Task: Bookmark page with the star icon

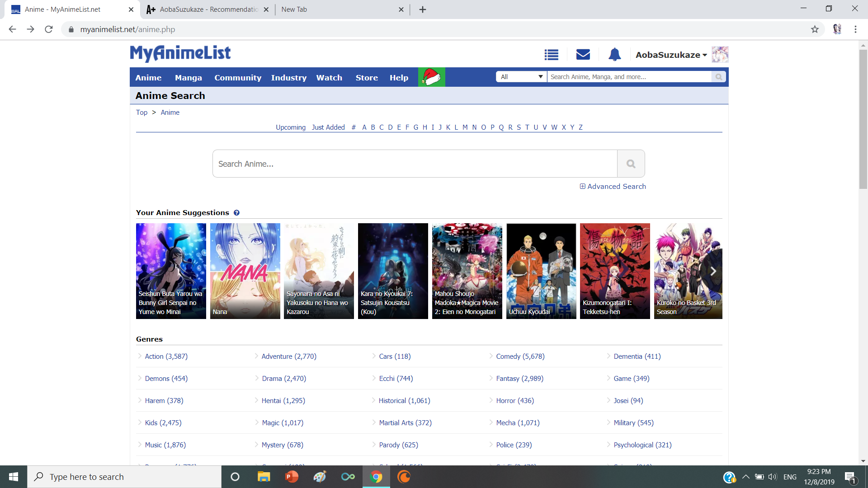Action: (815, 29)
